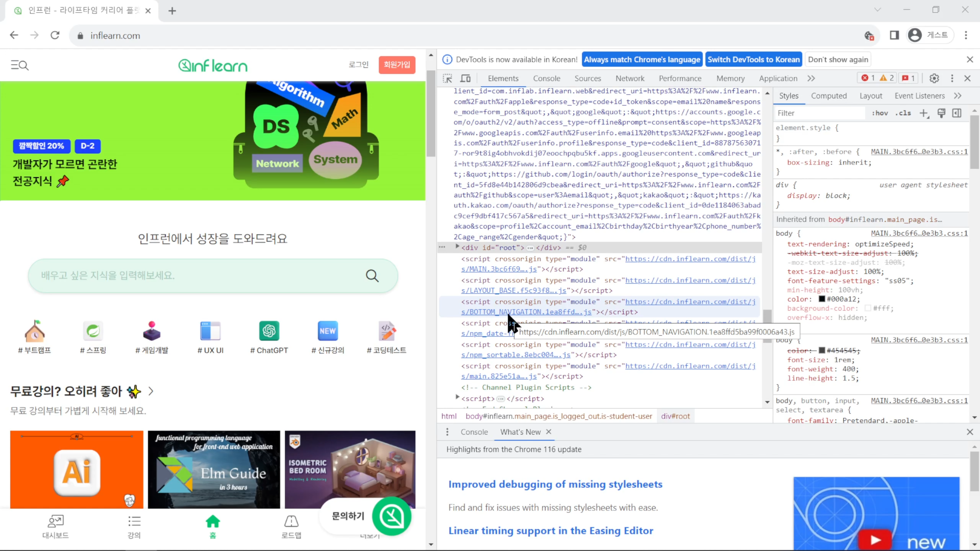Viewport: 980px width, 551px height.
Task: Expand more Styles sidebar tabs chevron
Action: [x=958, y=96]
